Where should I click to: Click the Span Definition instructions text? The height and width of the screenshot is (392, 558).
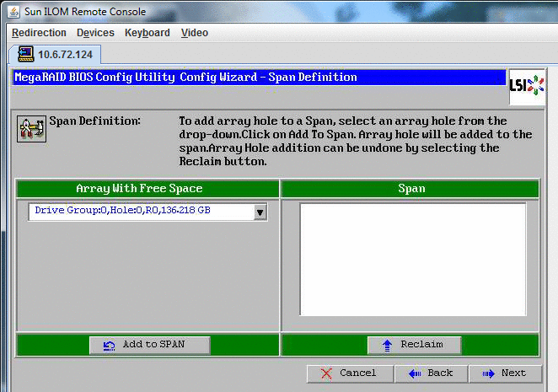[x=356, y=141]
